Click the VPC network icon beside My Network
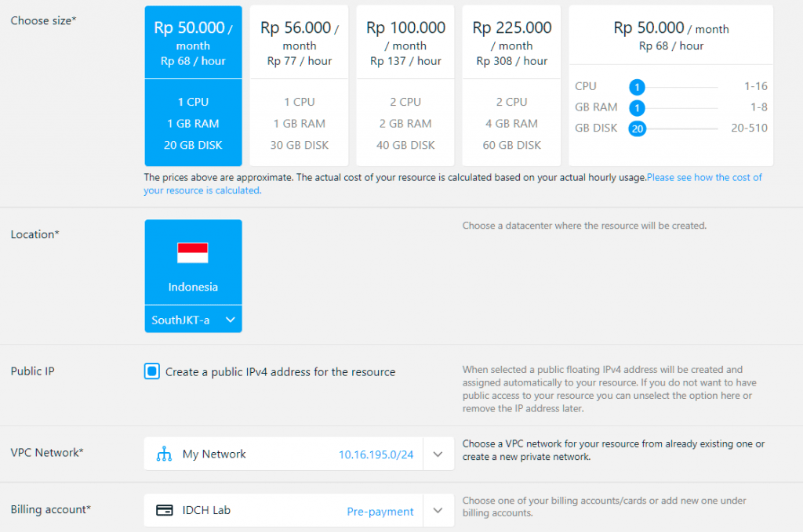This screenshot has width=803, height=532. coord(166,453)
